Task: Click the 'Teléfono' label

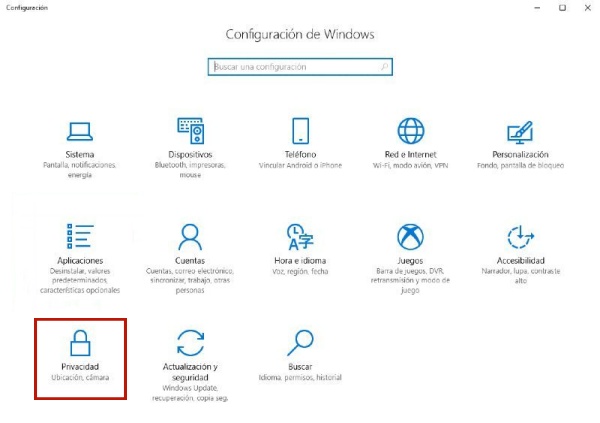Action: point(300,155)
